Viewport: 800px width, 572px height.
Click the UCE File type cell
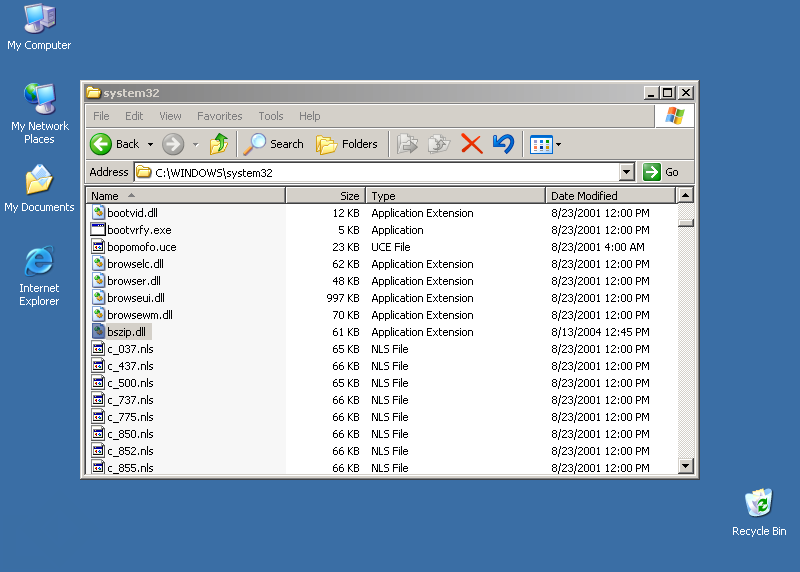tap(391, 247)
